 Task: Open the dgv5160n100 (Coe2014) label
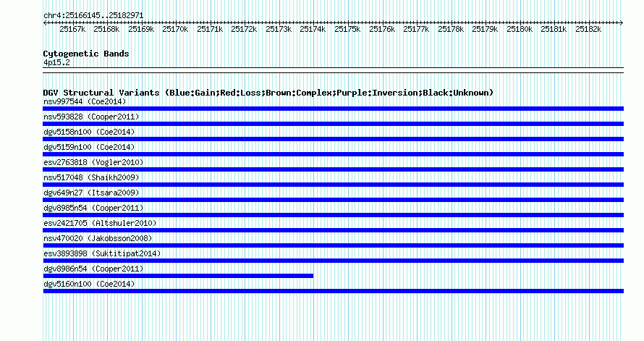point(89,284)
